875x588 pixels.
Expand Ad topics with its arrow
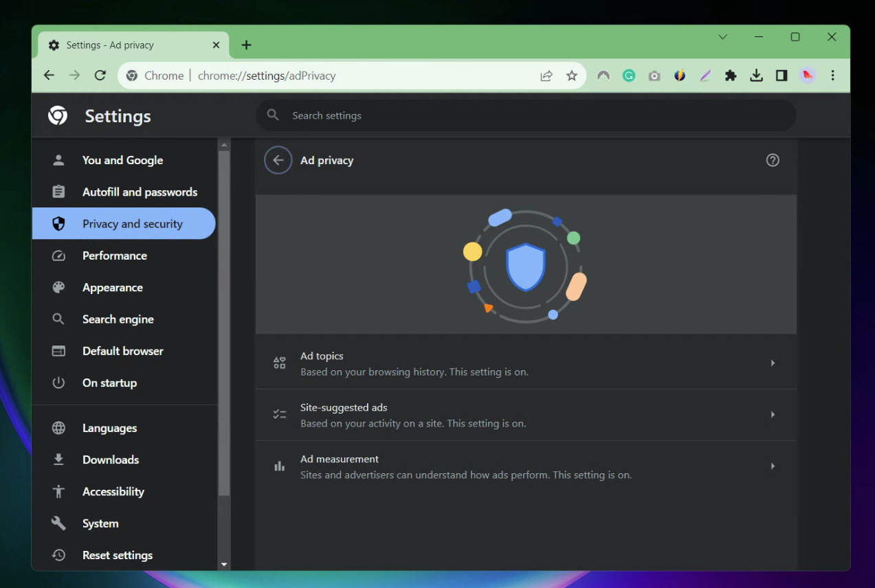point(773,363)
